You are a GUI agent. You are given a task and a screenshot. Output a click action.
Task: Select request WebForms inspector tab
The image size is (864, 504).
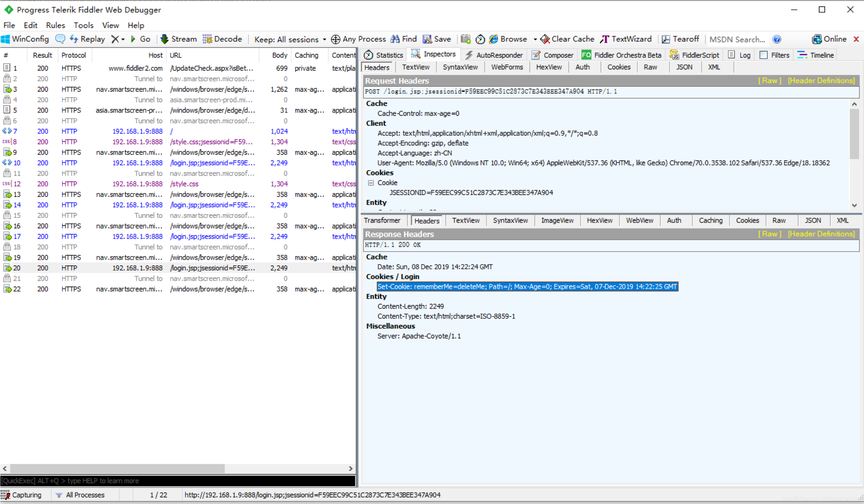pos(507,67)
